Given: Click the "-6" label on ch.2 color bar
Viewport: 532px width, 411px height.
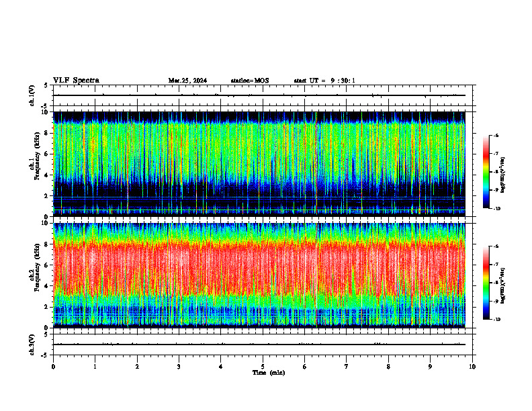Looking at the screenshot, I should coord(496,246).
